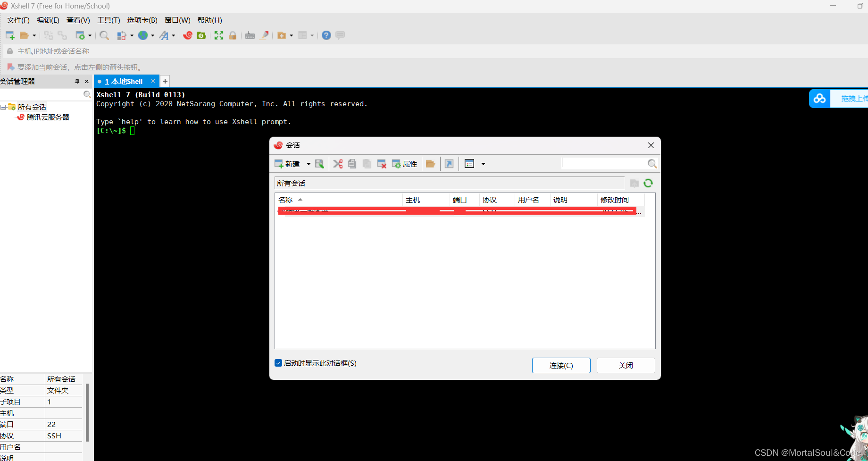
Task: Open the globe encoding dropdown arrow
Action: click(152, 35)
